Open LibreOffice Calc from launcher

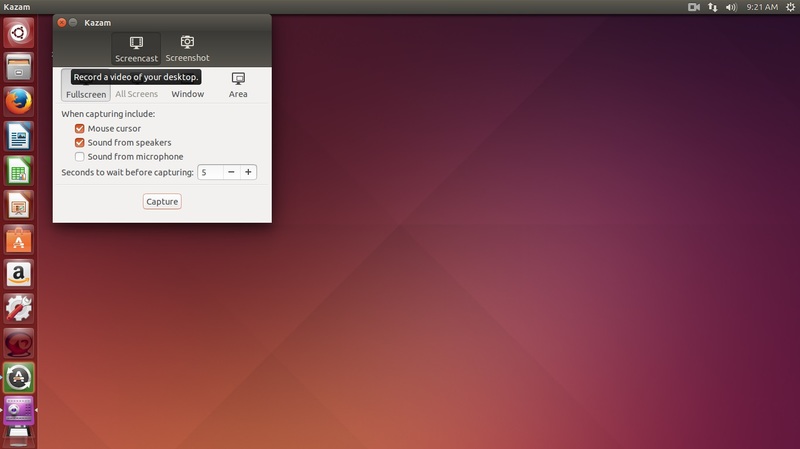(x=19, y=171)
